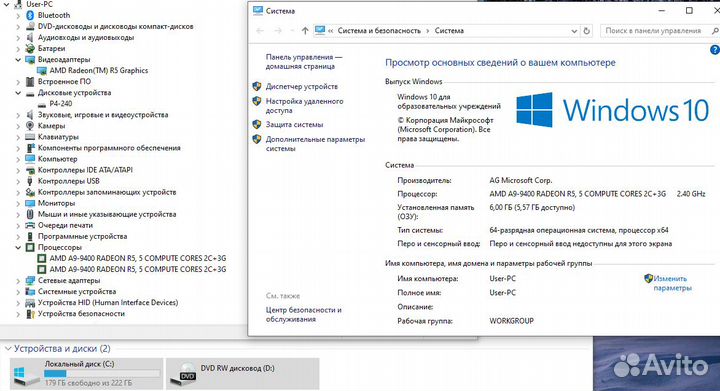Open Панель управления домашняя страница

coord(304,61)
